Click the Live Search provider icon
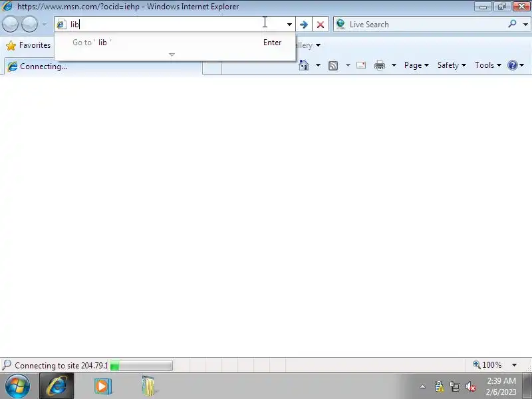Screen dimensions: 532x399 point(340,25)
